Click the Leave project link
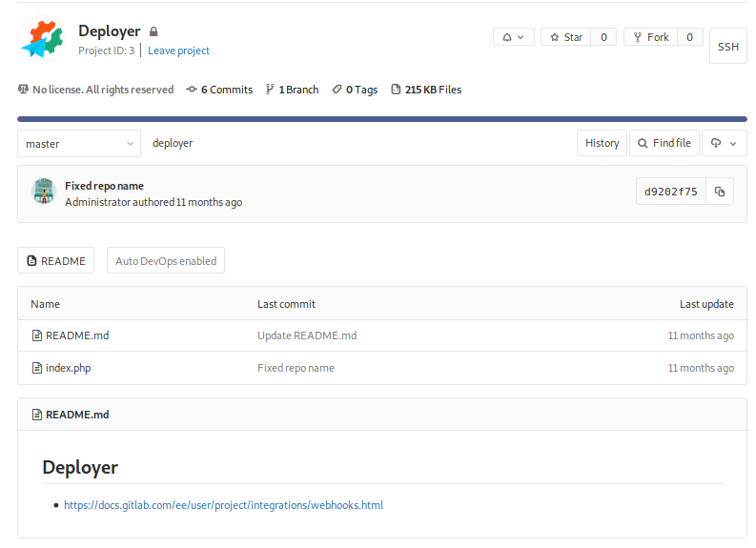The width and height of the screenshot is (756, 548). (178, 51)
